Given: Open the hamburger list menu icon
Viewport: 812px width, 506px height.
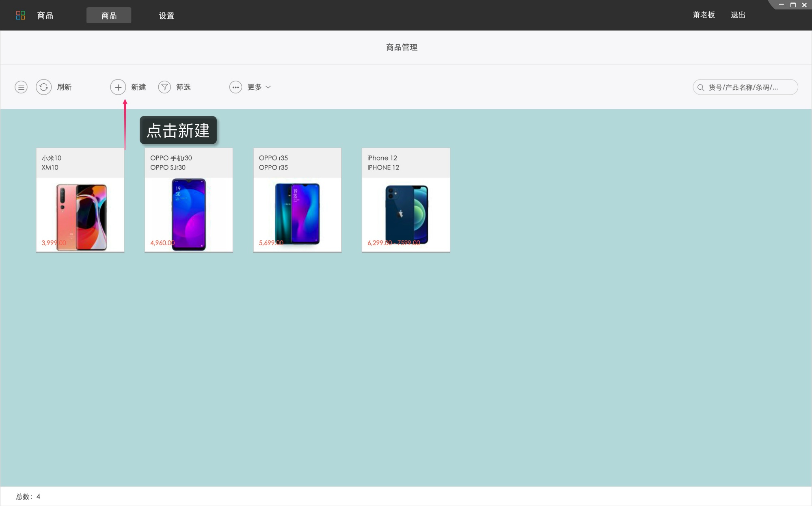Looking at the screenshot, I should pos(21,87).
